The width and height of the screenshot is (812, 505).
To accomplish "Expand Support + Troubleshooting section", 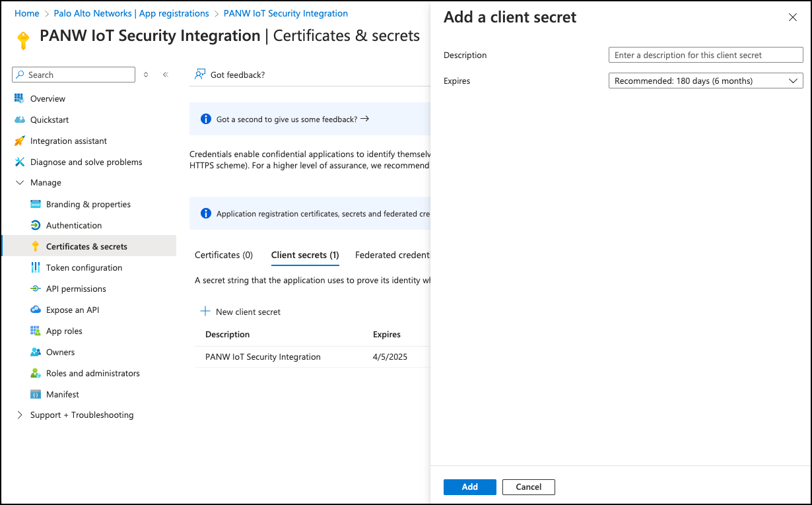I will (19, 415).
